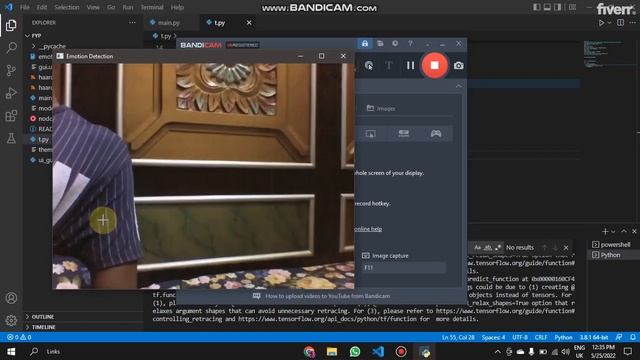The height and width of the screenshot is (360, 640).
Task: Open Chrome from the taskbar
Action: (x=309, y=351)
